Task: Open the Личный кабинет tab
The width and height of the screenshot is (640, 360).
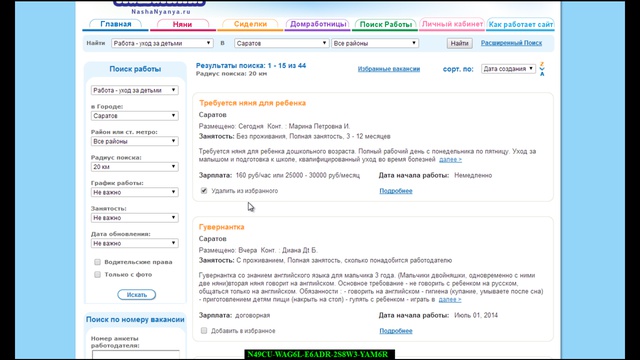Action: (452, 24)
